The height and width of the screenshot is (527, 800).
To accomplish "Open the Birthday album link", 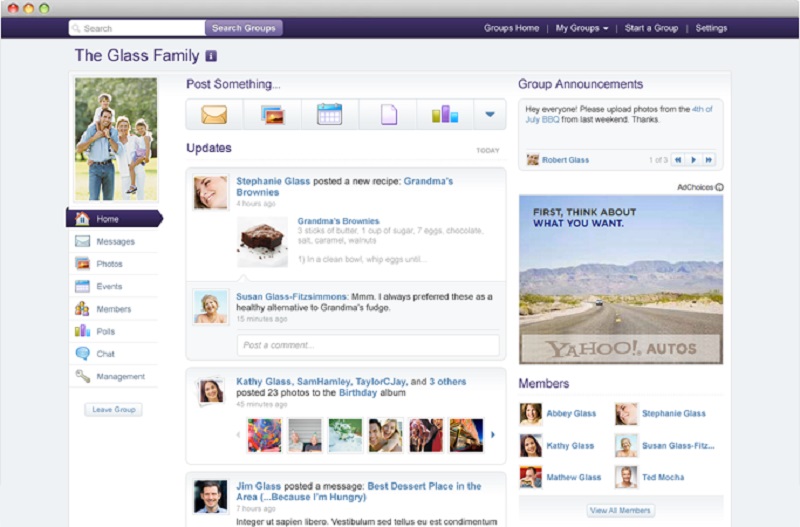I will click(x=358, y=393).
